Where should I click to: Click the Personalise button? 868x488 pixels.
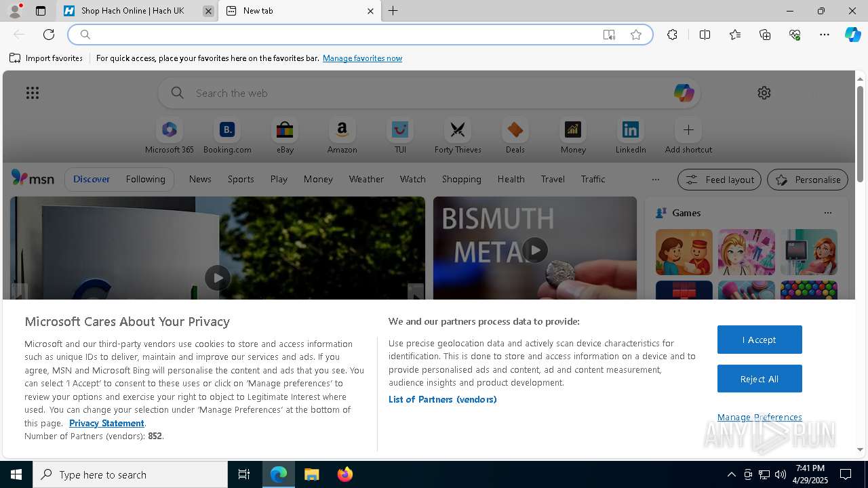(x=808, y=180)
